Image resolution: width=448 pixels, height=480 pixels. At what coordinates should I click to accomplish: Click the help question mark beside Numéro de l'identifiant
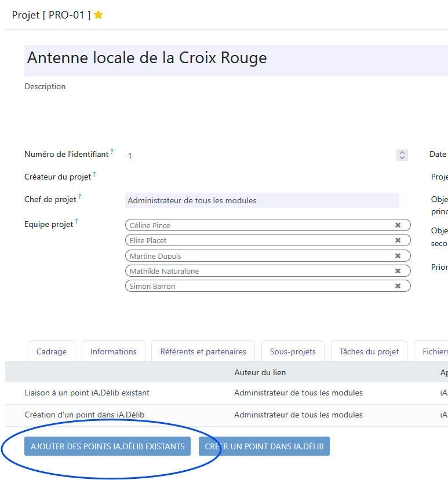pyautogui.click(x=112, y=152)
